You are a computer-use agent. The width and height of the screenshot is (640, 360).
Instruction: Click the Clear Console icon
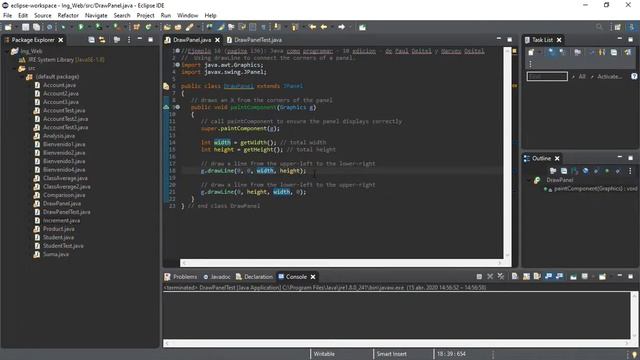515,277
